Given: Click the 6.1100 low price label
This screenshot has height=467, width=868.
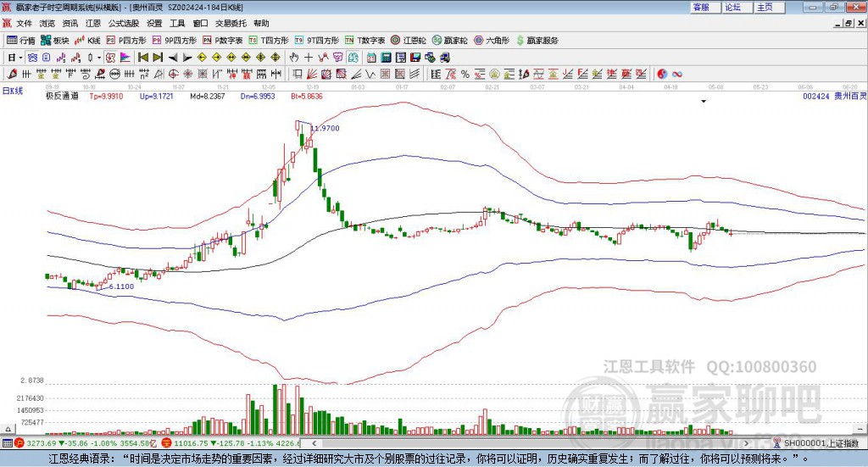Looking at the screenshot, I should (x=121, y=286).
